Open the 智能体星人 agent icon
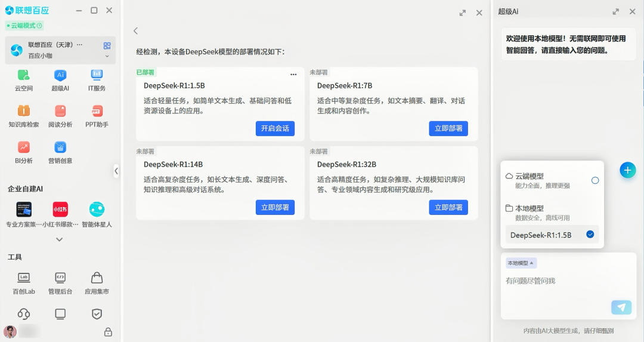644x342 pixels. [x=97, y=209]
